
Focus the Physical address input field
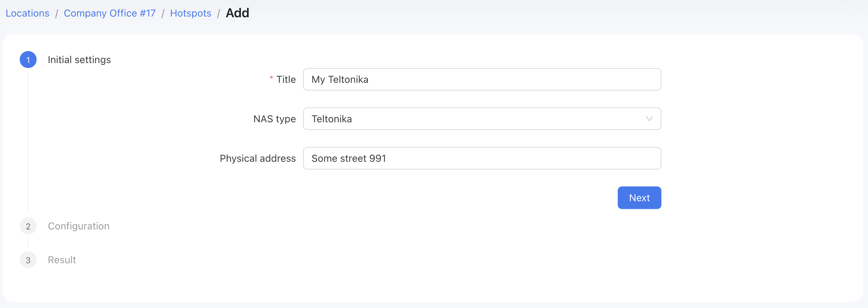tap(482, 158)
